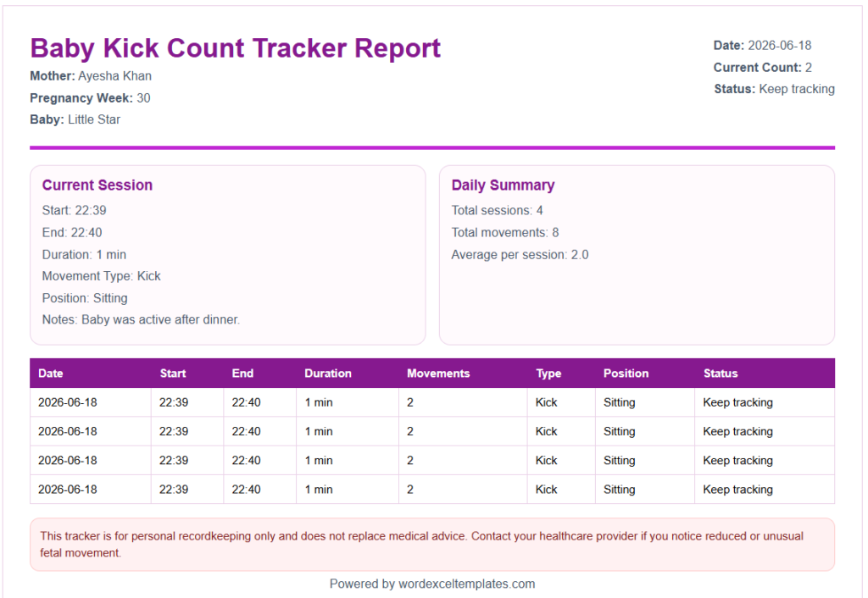Click the Date column header
This screenshot has width=868, height=598.
click(50, 374)
